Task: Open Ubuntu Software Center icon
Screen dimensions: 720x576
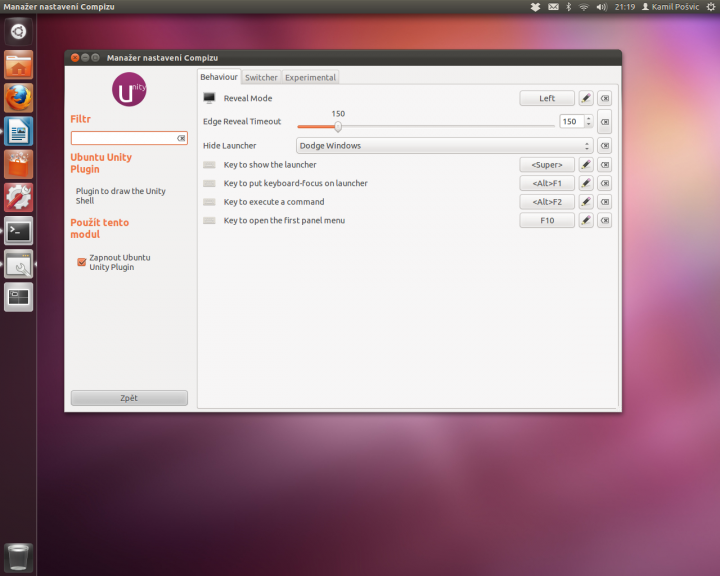Action: pos(18,164)
